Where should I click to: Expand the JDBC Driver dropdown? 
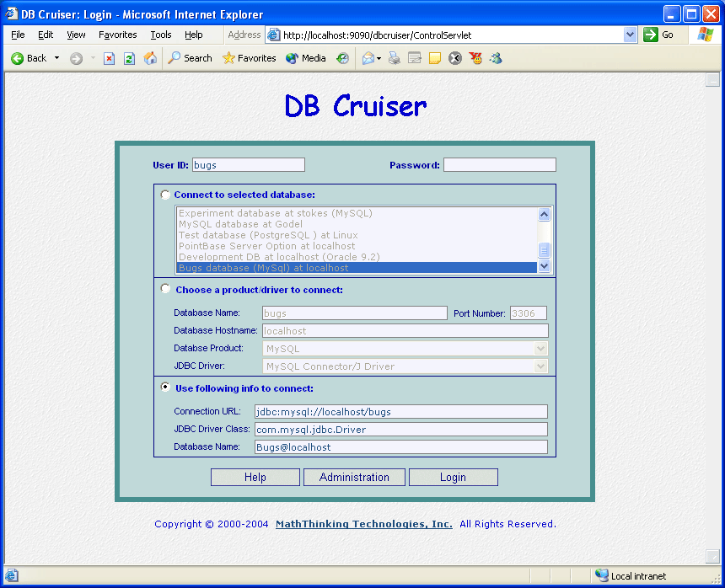540,366
